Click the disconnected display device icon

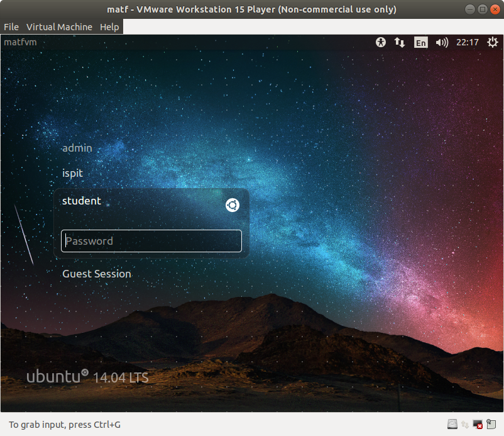click(478, 425)
